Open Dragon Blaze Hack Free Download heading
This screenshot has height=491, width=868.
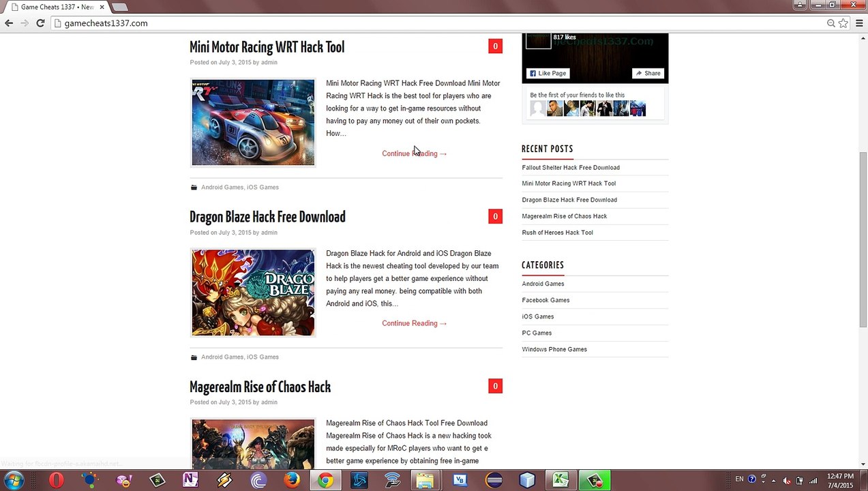(267, 217)
